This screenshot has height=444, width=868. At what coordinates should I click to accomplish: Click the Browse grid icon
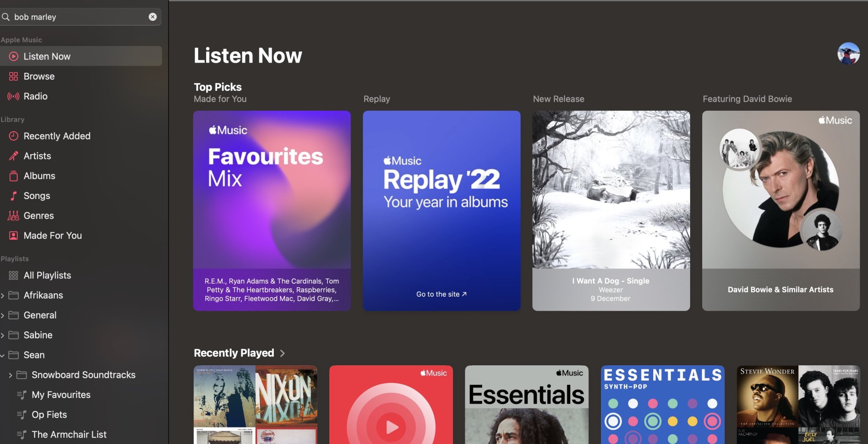pos(13,76)
